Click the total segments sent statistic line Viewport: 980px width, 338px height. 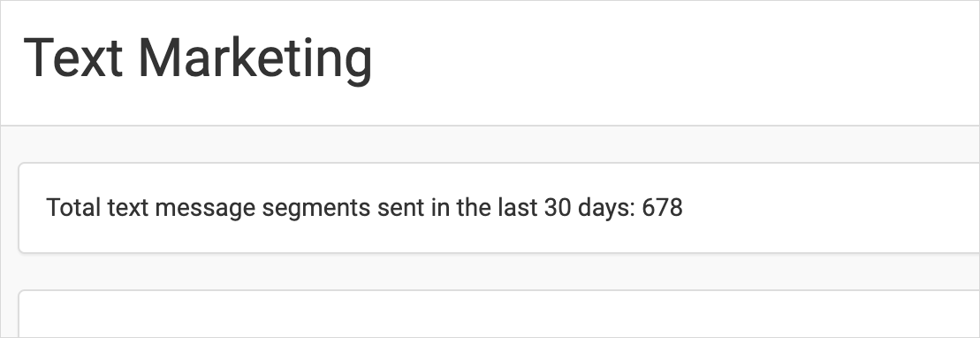click(364, 208)
